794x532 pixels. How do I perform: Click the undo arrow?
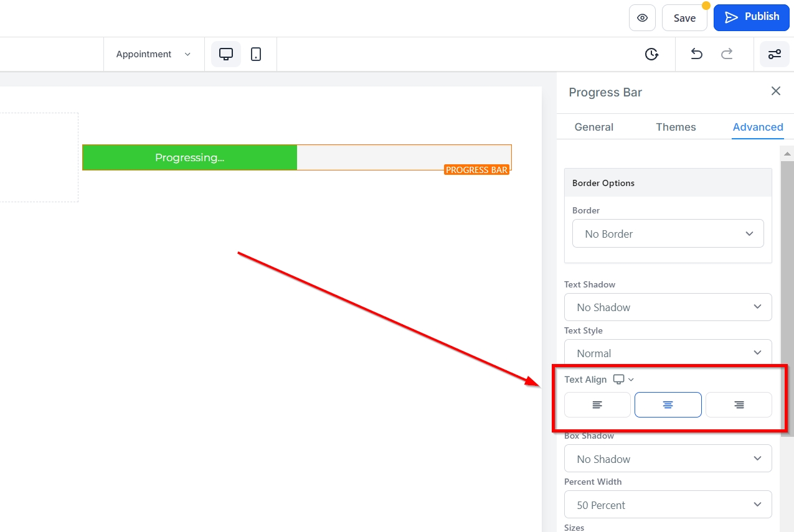point(696,54)
